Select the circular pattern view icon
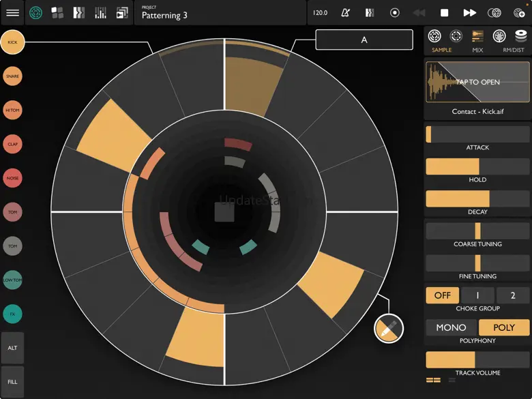Screen dimensions: 532x399 tap(35, 13)
